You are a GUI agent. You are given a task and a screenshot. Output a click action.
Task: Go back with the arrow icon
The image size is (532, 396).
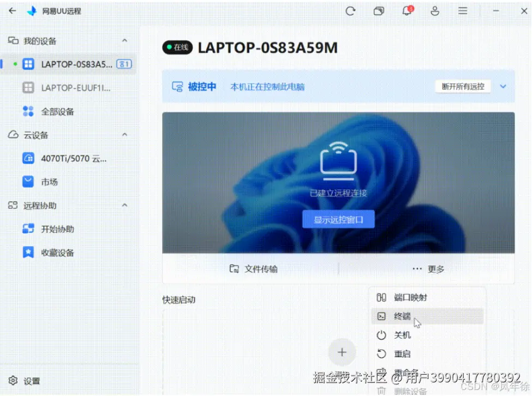13,11
